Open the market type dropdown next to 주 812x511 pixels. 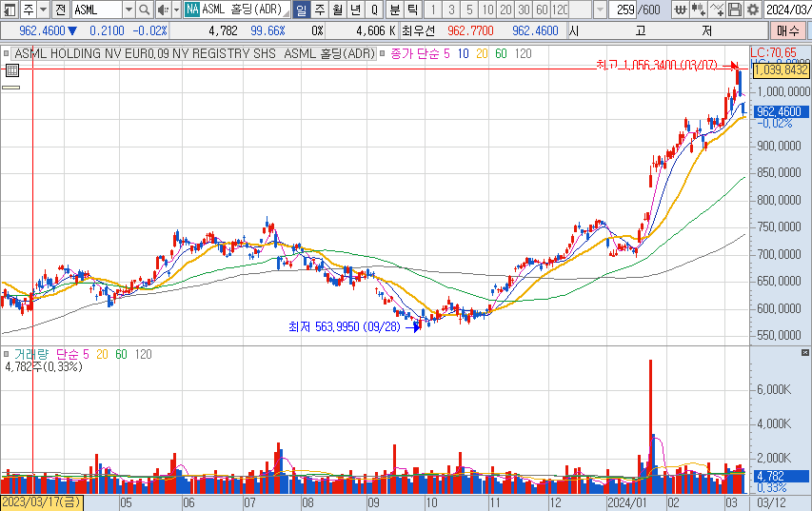point(44,10)
